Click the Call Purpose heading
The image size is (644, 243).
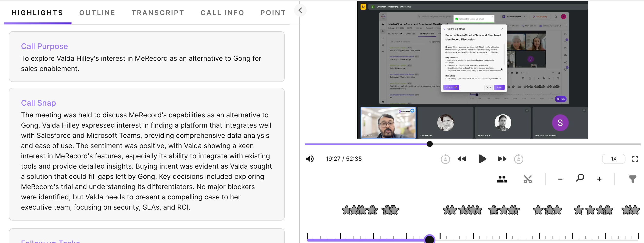point(44,46)
